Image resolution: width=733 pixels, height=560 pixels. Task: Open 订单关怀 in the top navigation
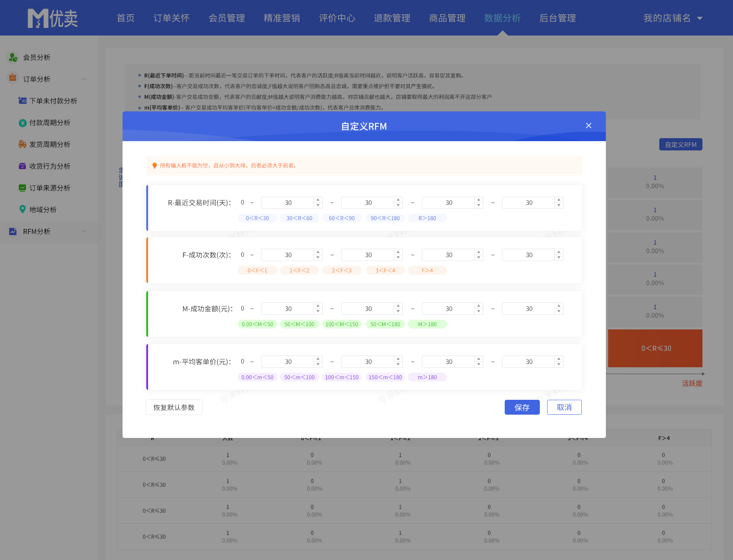(171, 18)
